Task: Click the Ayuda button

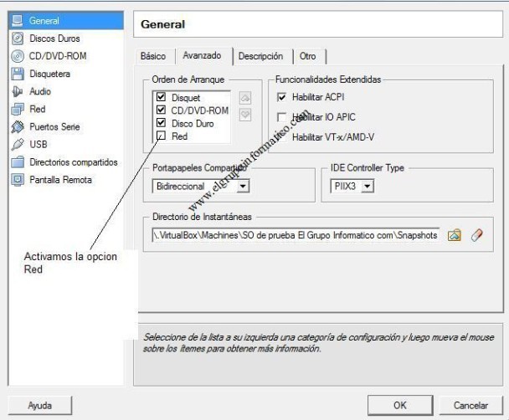Action: [x=39, y=406]
